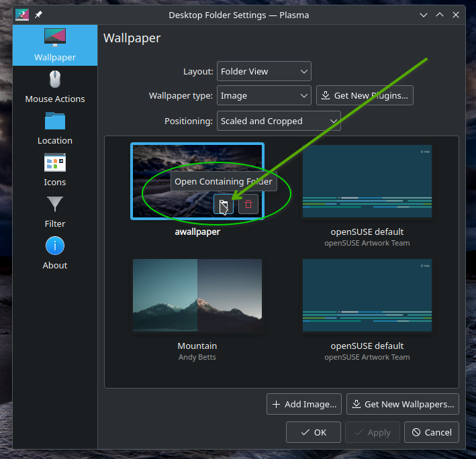Choose the bottom-right openSUSE default wallpaper

[367, 296]
